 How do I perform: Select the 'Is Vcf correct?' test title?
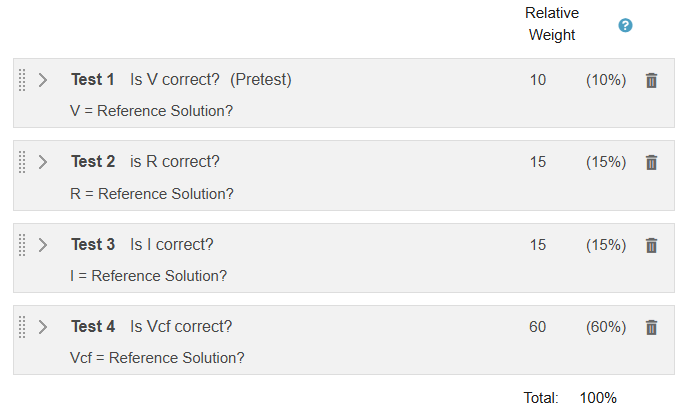pos(181,327)
